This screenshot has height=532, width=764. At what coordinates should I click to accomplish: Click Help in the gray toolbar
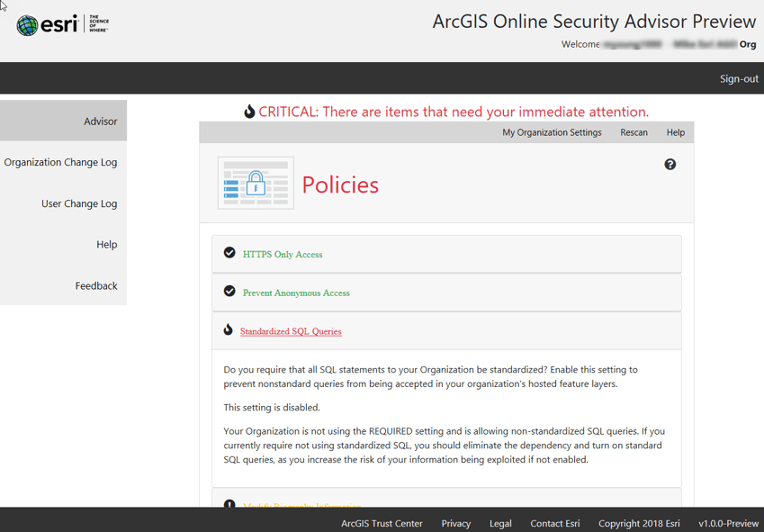pyautogui.click(x=676, y=132)
